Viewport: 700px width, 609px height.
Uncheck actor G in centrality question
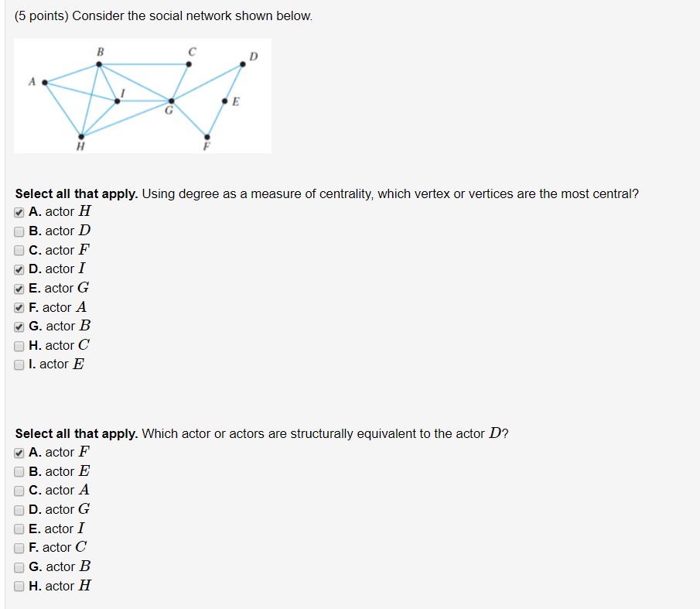[x=19, y=289]
